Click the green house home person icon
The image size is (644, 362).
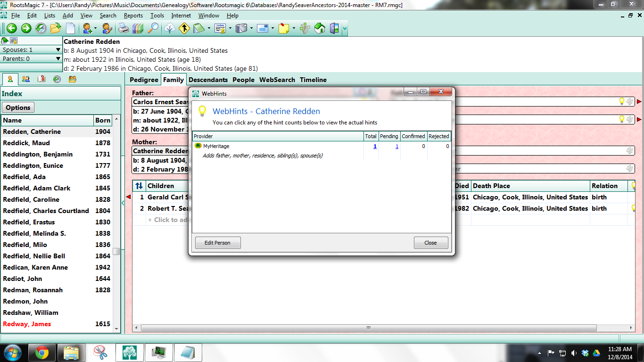pos(320,28)
